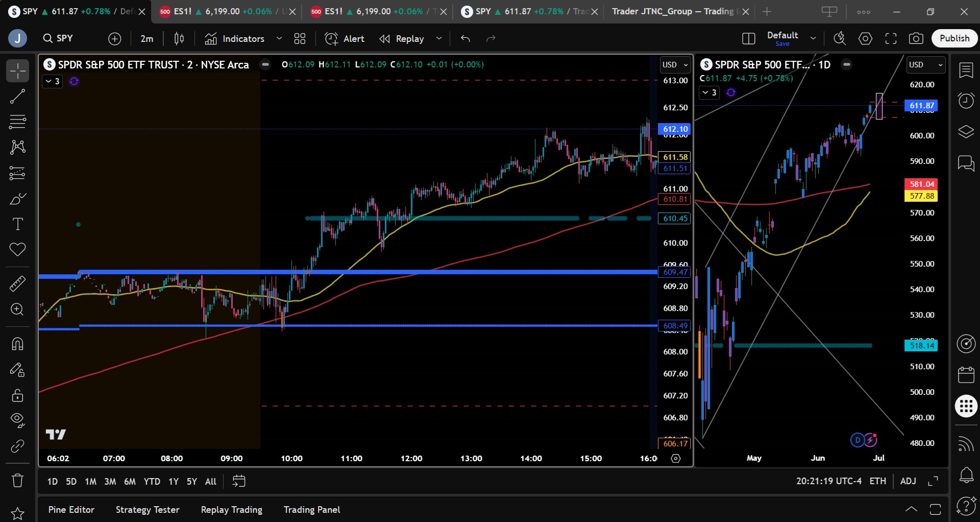Screen dimensions: 980x522
Task: Open the icons and favorites heart tool
Action: 17,250
